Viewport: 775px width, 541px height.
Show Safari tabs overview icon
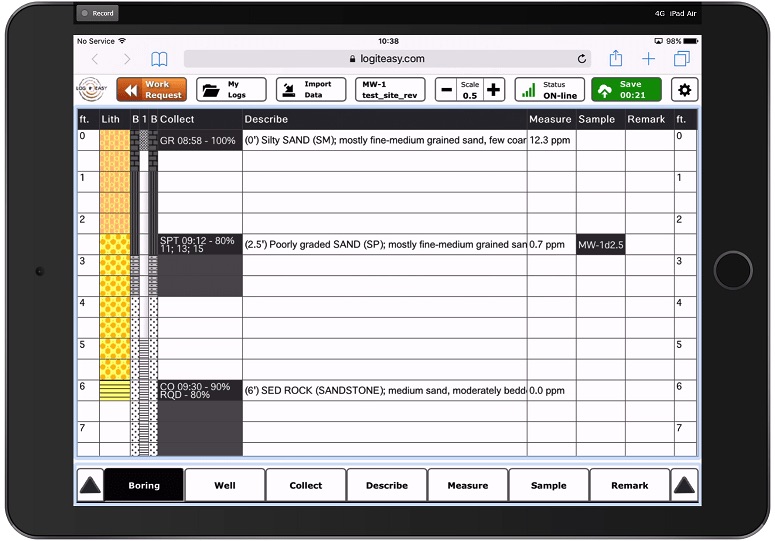tap(682, 59)
